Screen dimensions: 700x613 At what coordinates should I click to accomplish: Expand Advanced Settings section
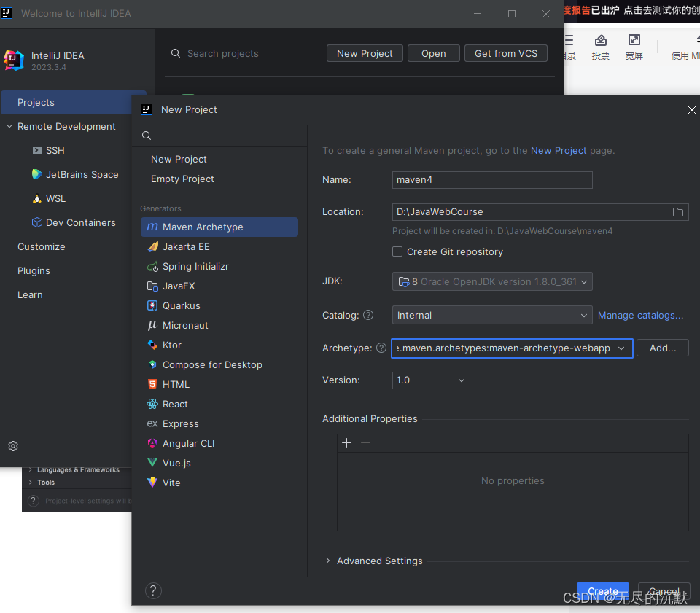click(x=327, y=561)
